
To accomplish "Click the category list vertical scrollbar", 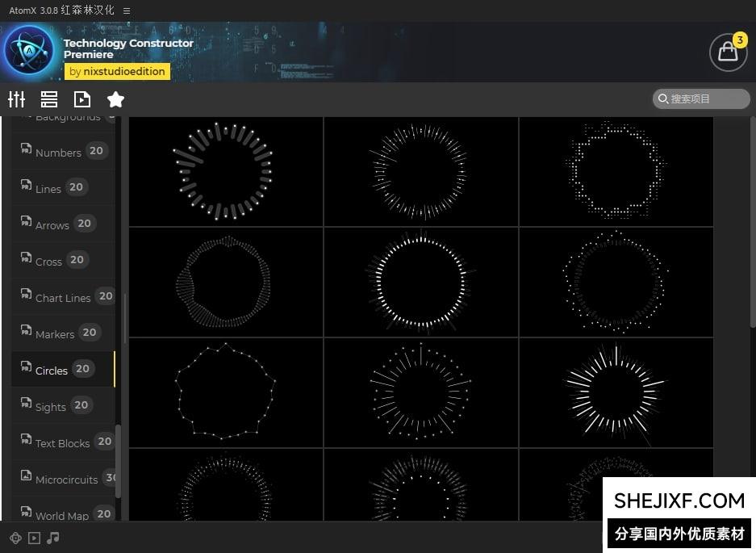I will (x=119, y=460).
